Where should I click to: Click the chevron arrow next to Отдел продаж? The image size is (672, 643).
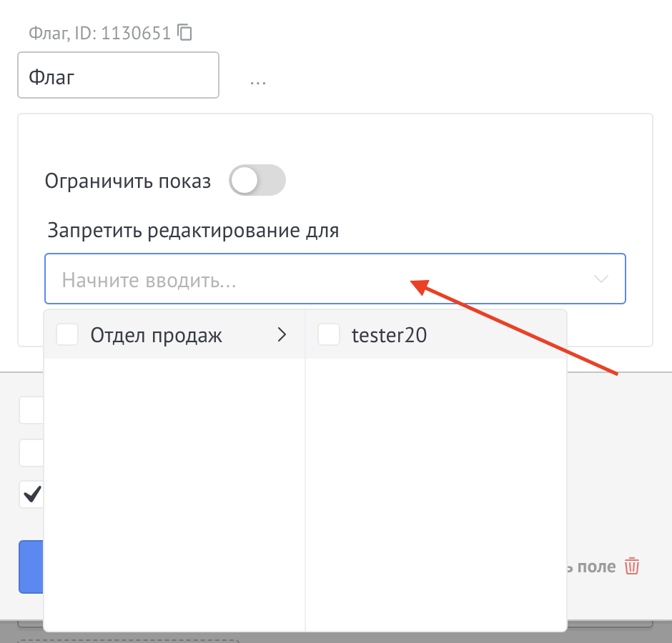pyautogui.click(x=282, y=334)
